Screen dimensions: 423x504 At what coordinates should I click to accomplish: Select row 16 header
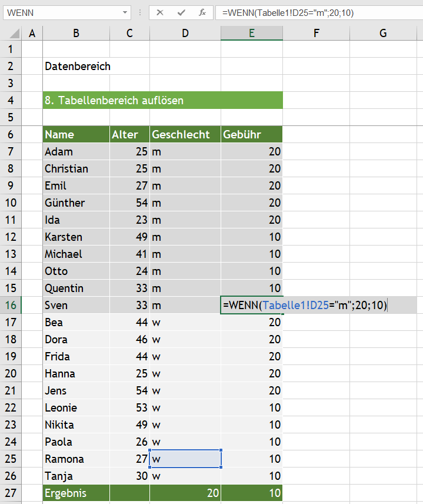(x=11, y=305)
